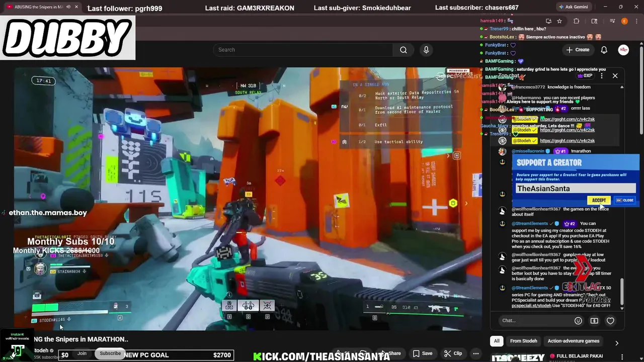Share this video
The image size is (644, 362).
click(391, 353)
